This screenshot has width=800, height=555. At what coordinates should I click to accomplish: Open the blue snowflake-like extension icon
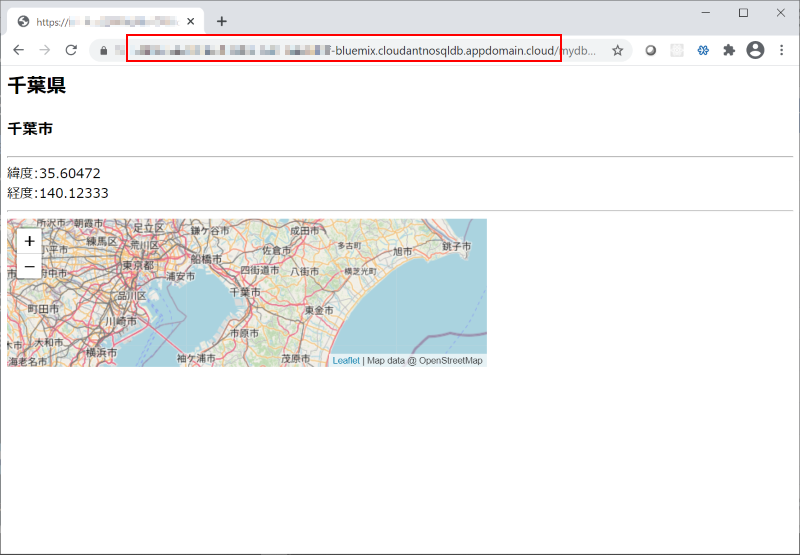click(x=703, y=51)
